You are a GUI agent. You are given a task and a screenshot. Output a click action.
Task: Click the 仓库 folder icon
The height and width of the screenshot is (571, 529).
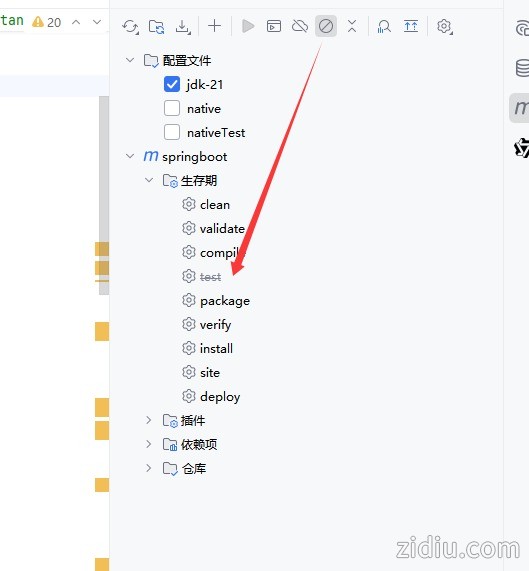[170, 469]
